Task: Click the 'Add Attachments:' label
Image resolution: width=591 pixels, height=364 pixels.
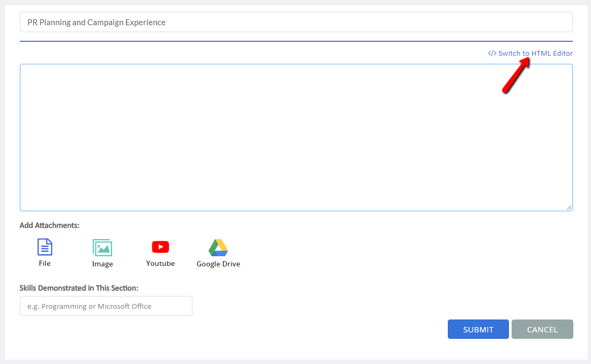Action: (49, 225)
